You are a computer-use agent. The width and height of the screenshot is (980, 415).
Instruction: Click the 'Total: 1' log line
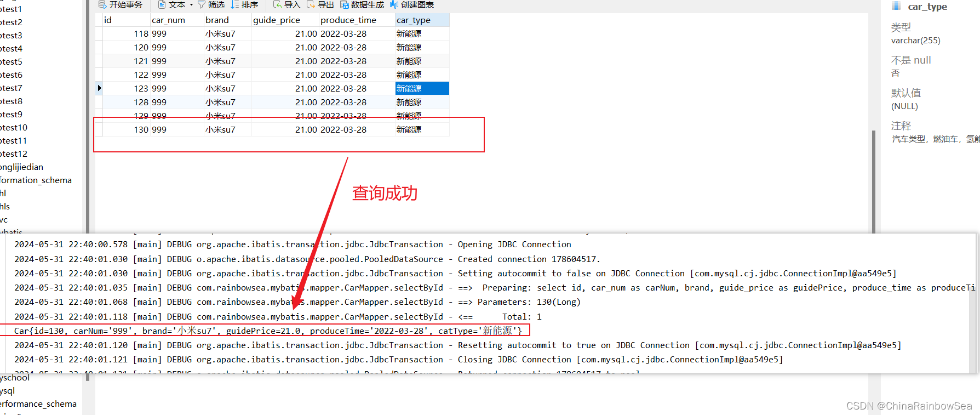(278, 317)
